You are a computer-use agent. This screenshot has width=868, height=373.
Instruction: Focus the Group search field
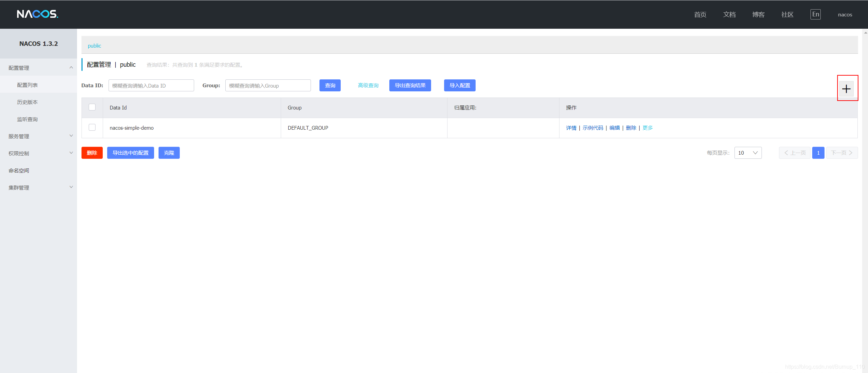point(268,85)
